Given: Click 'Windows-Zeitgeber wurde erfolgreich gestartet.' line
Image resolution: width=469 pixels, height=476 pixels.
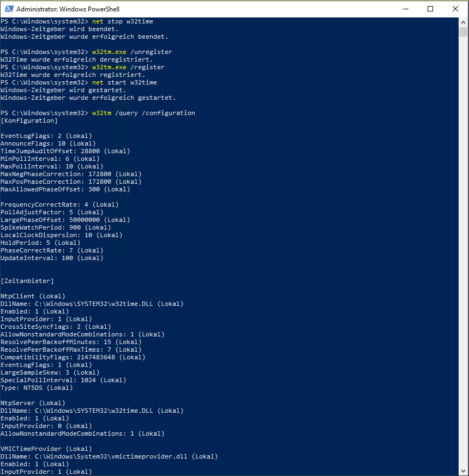Looking at the screenshot, I should click(x=88, y=98).
